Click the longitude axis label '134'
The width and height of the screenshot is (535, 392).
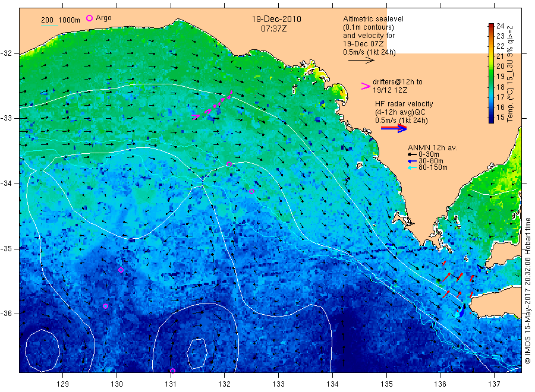pyautogui.click(x=332, y=384)
